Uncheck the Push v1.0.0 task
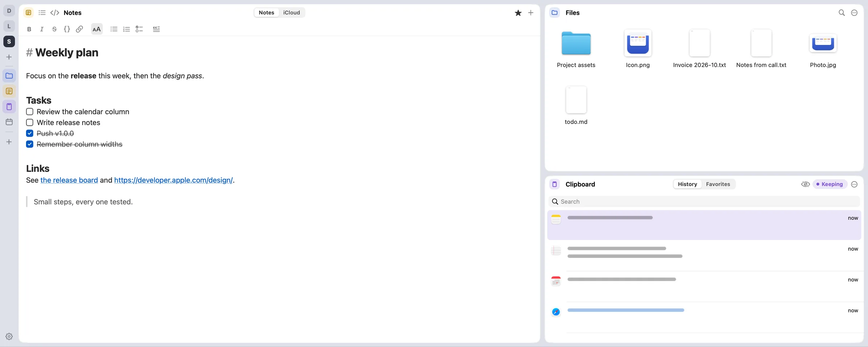The image size is (868, 347). click(30, 133)
